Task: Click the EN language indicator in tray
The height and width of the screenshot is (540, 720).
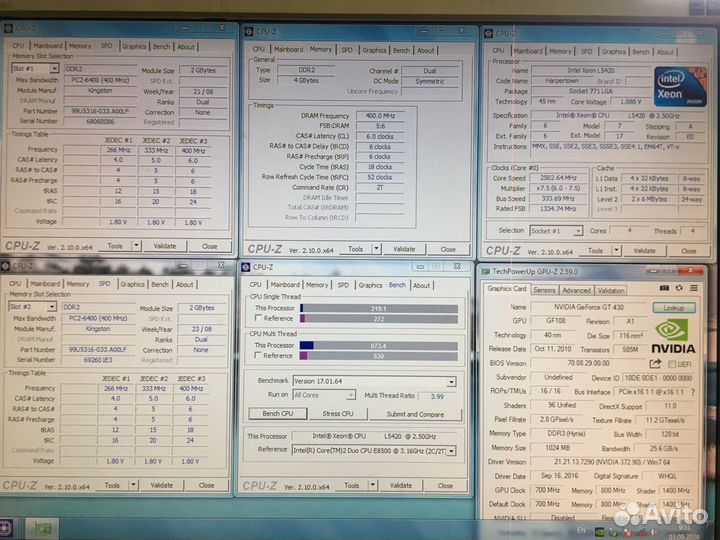Action: coord(581,531)
